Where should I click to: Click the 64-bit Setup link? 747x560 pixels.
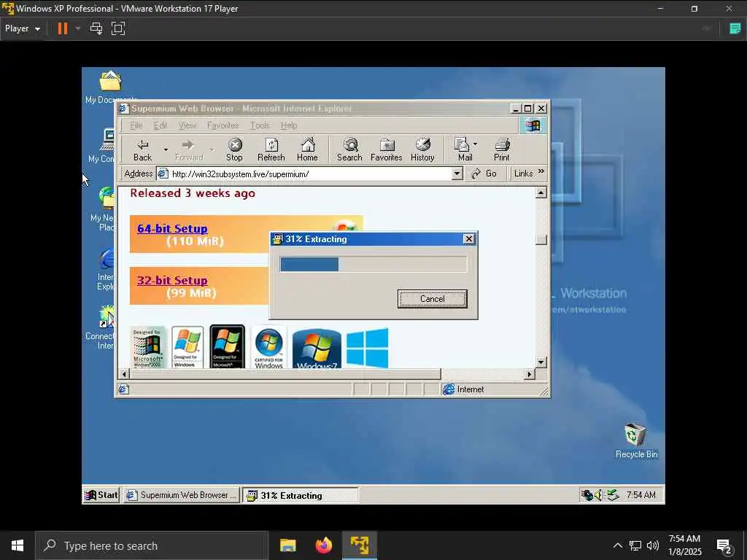[x=172, y=228]
